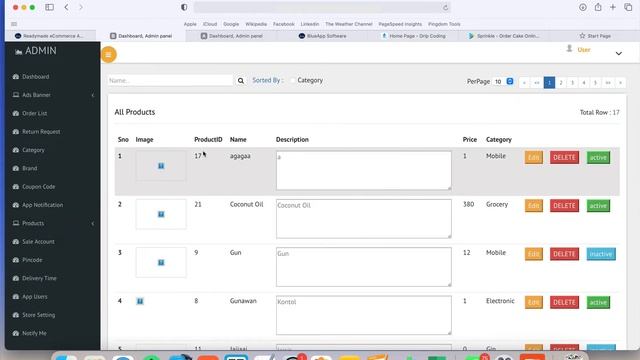This screenshot has height=360, width=640.
Task: Click the user avatar icon
Action: [569, 49]
